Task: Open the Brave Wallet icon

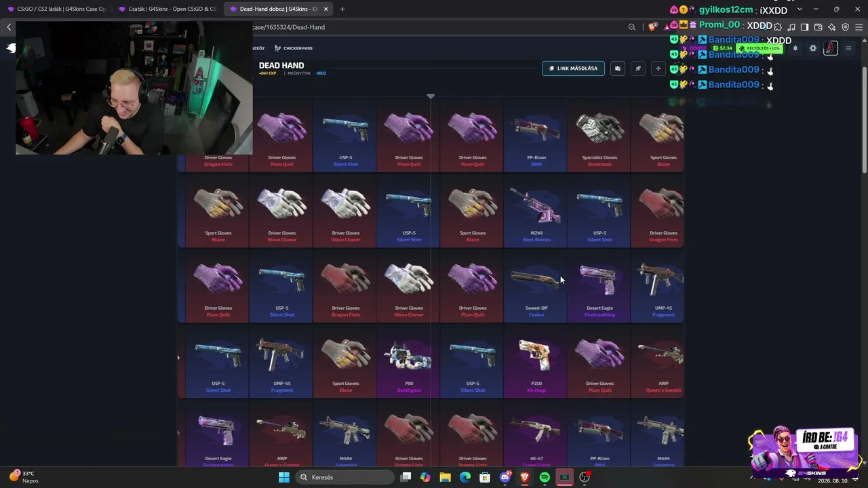Action: (x=818, y=27)
